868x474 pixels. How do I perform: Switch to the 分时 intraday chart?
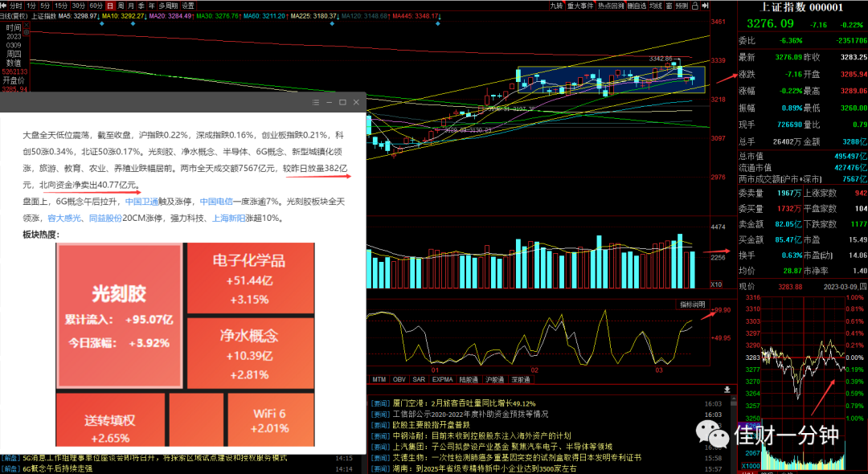coord(16,6)
